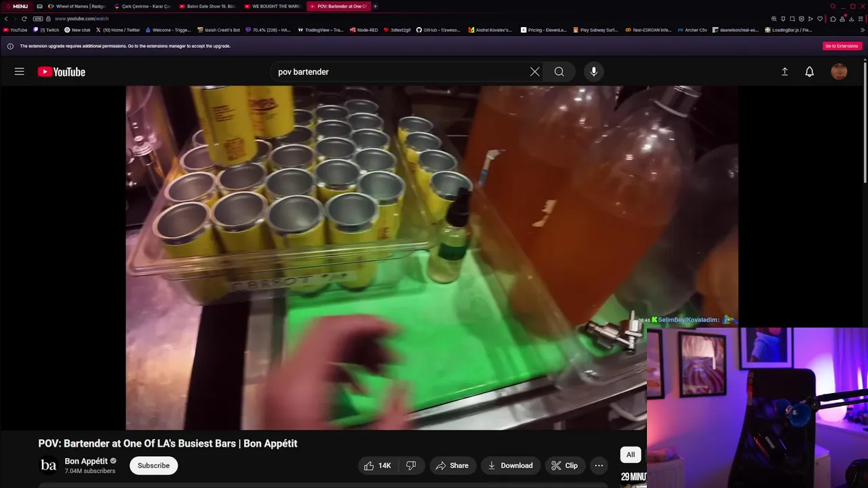Open Twitch bookmark
The image size is (868, 488).
point(46,30)
